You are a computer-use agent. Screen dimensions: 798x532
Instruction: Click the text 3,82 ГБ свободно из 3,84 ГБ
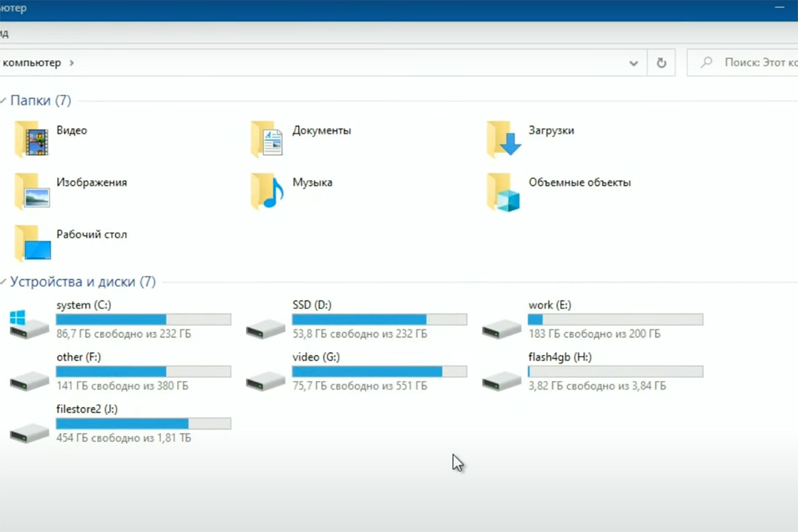click(x=597, y=386)
